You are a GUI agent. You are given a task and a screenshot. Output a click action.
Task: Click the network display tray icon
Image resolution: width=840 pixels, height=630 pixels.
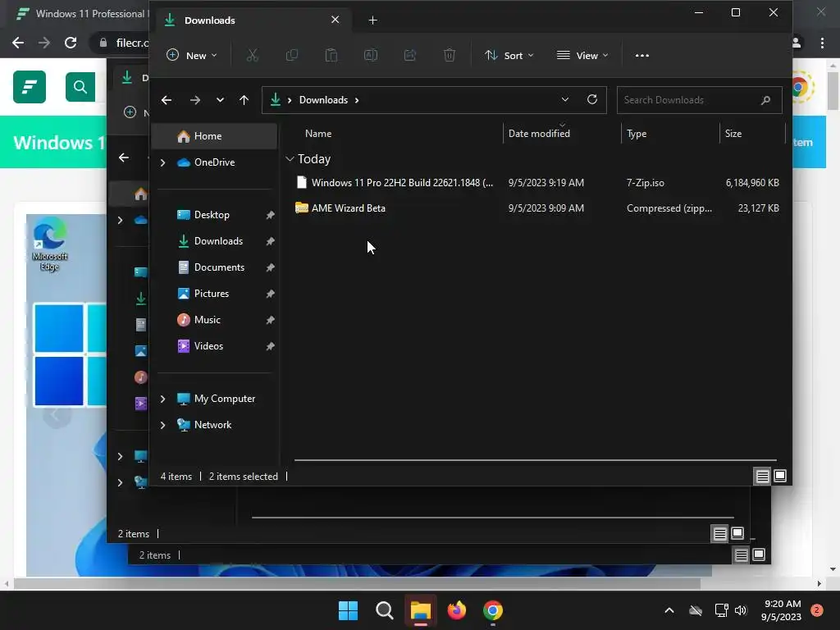pos(721,610)
